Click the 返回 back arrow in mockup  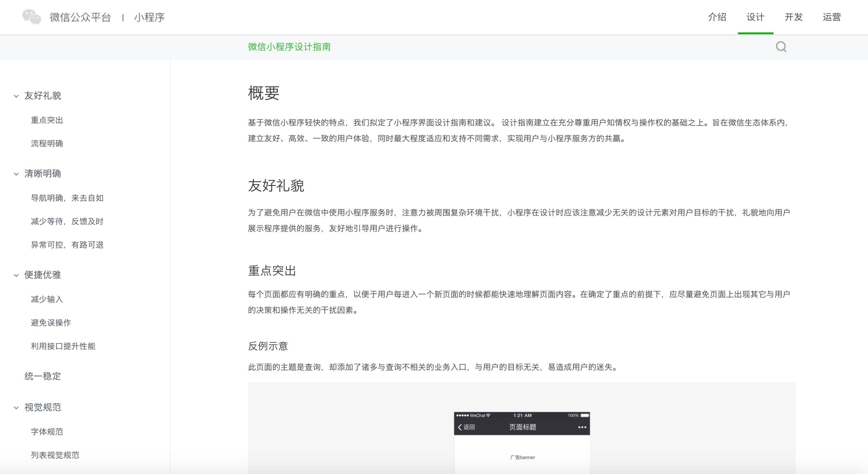pos(466,427)
